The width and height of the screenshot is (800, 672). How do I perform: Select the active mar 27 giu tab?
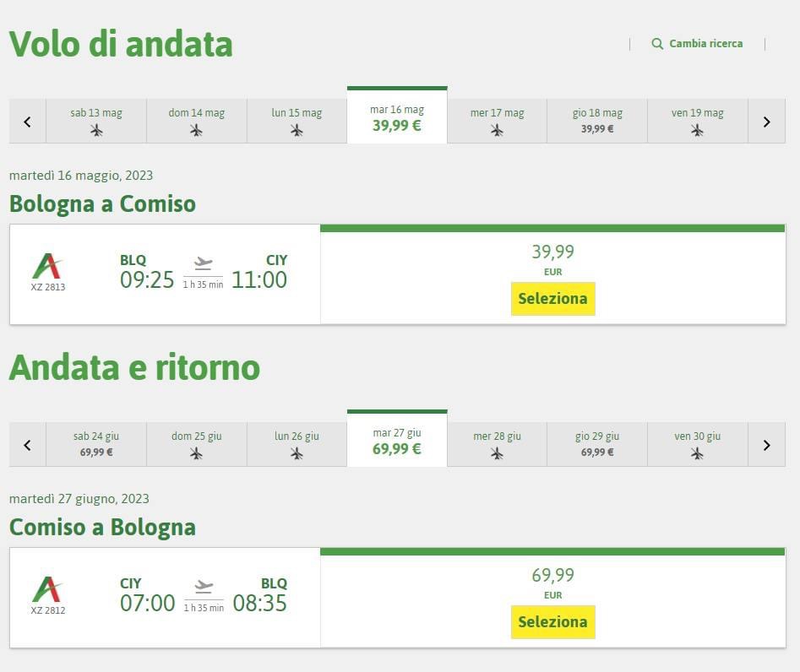pos(397,442)
